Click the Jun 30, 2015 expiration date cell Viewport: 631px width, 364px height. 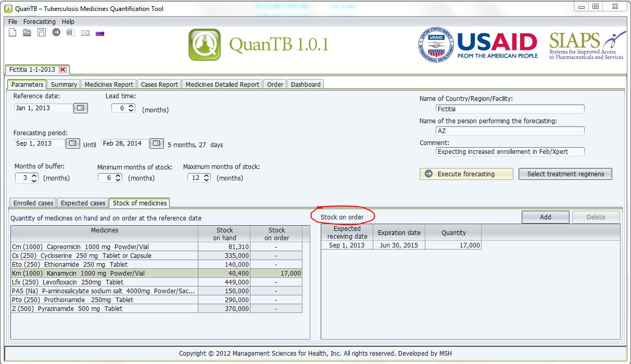coord(399,245)
